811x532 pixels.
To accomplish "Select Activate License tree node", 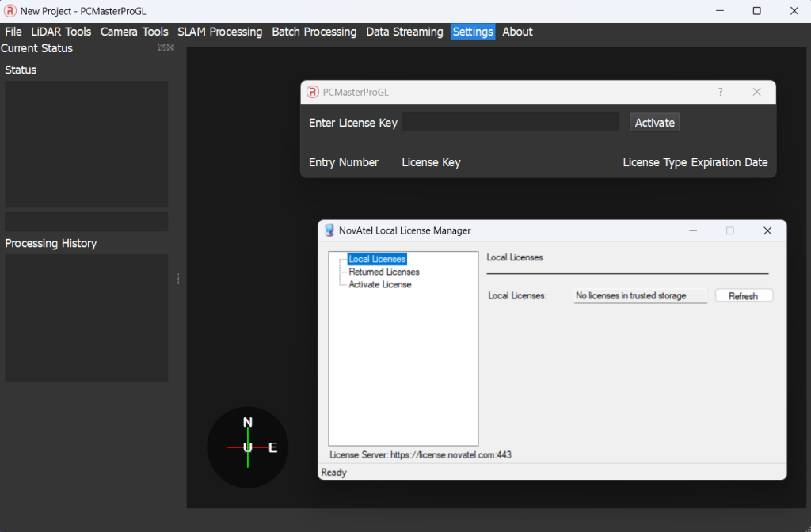I will point(380,284).
